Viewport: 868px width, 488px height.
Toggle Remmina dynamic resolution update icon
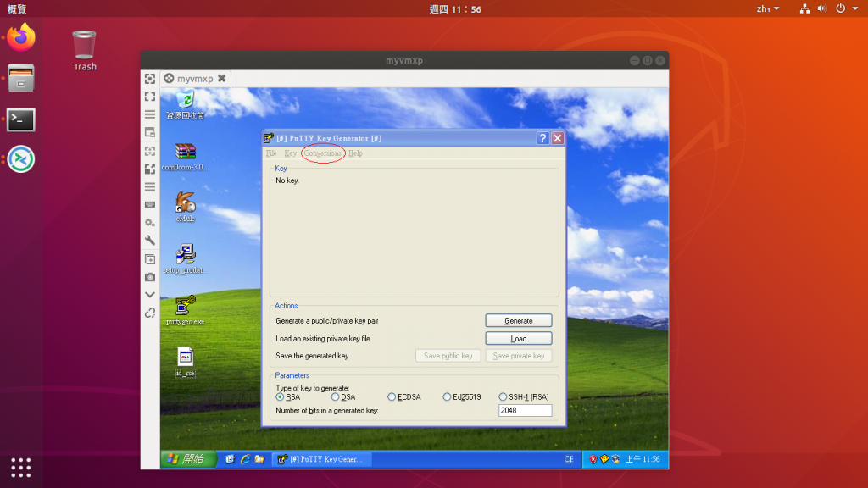point(150,151)
